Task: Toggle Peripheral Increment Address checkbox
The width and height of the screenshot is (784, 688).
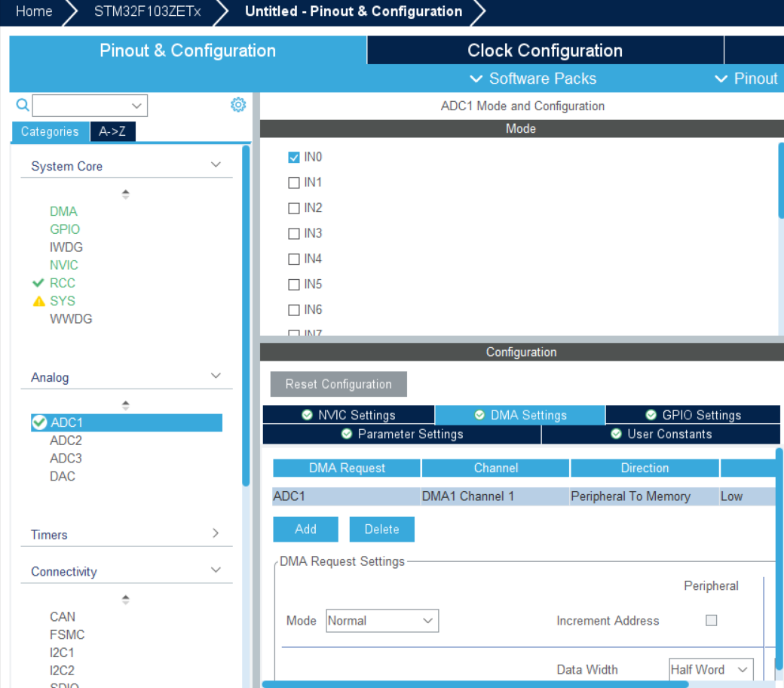Action: click(711, 620)
